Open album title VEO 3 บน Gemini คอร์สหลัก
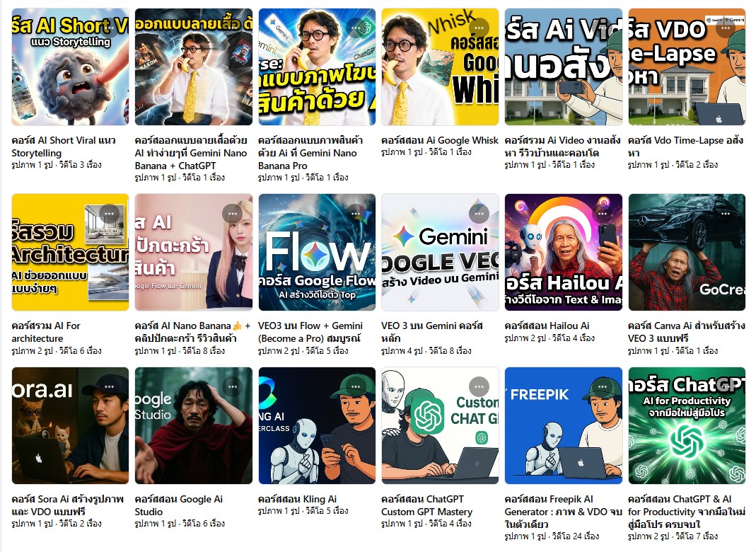This screenshot has height=552, width=756. pos(432,332)
